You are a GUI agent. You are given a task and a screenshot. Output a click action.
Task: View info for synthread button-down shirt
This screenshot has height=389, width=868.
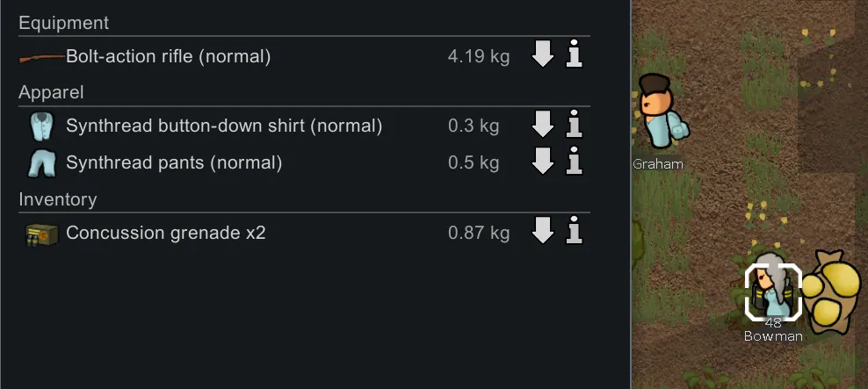575,126
